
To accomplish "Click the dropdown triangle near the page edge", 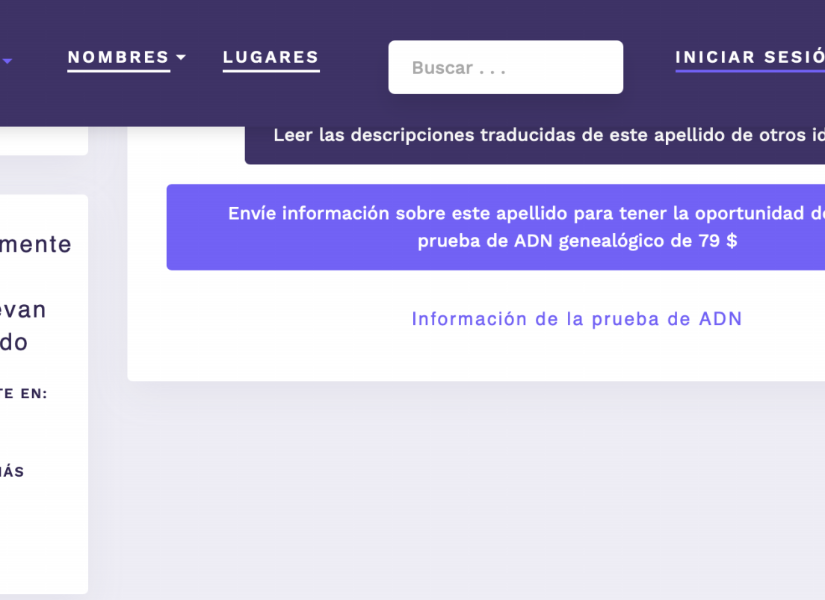I will coord(8,60).
